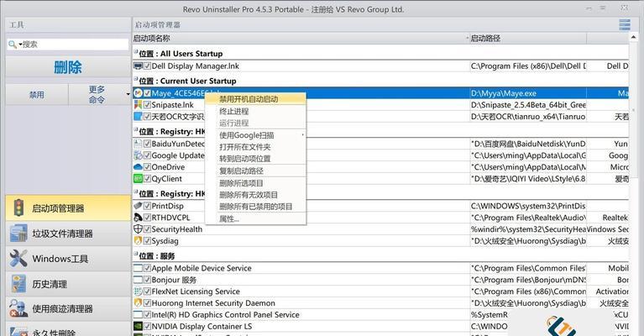Click the NVIDIA Display Container LS icon

point(138,326)
